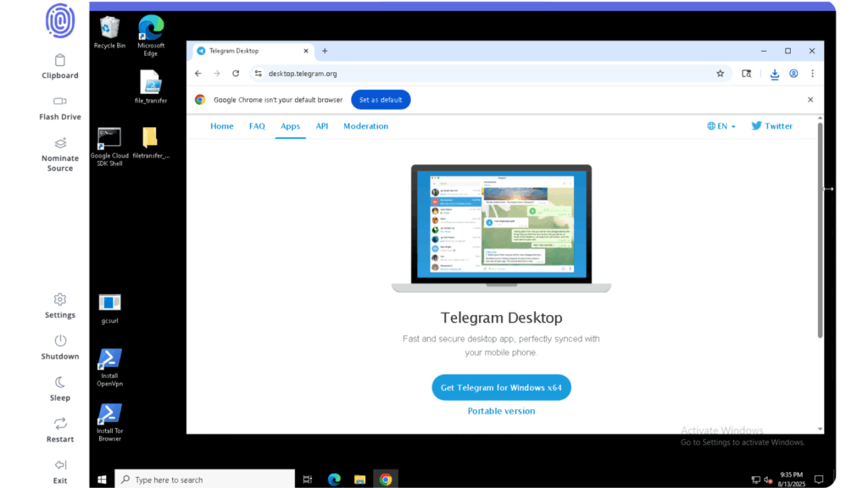Open Edge from the taskbar
This screenshot has width=868, height=488.
(334, 480)
